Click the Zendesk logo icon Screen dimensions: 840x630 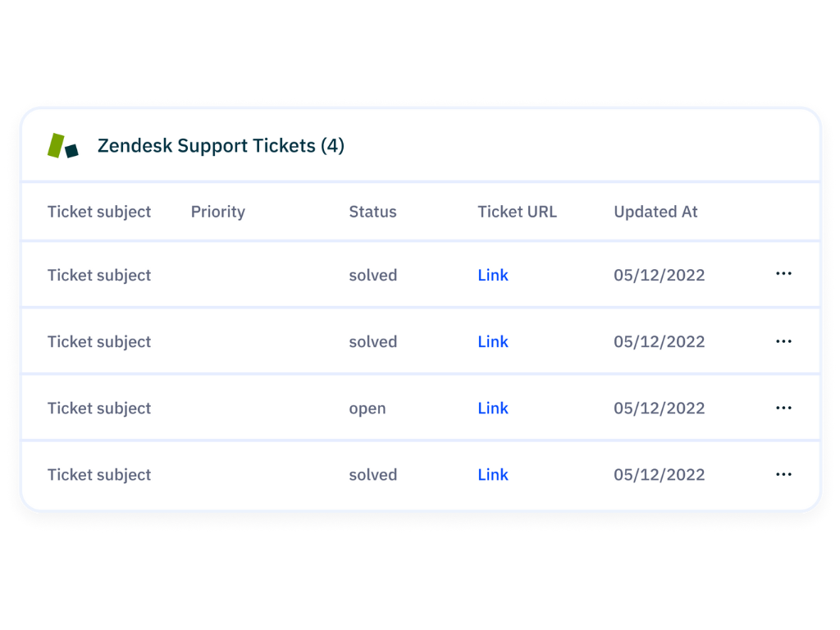coord(63,146)
